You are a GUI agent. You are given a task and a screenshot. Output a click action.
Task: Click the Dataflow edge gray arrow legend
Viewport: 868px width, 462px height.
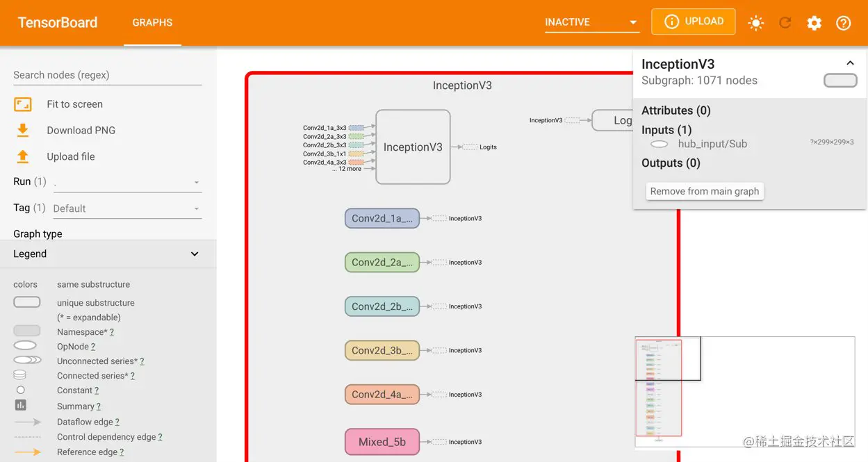click(28, 422)
